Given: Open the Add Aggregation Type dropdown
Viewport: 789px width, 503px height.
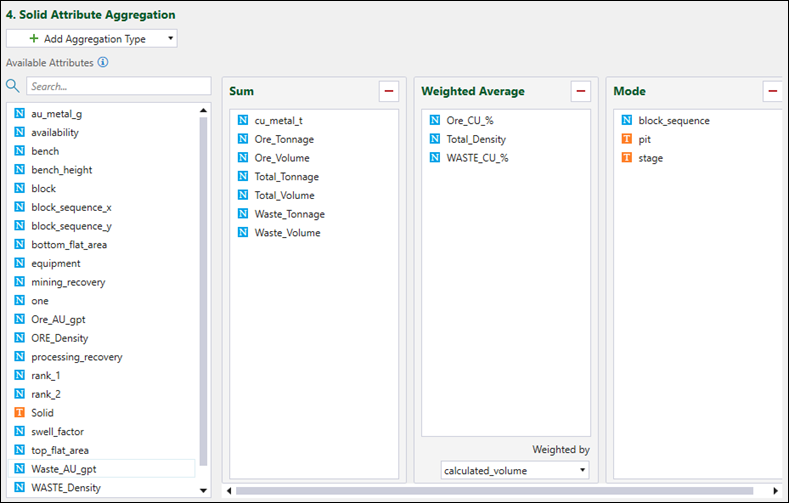Looking at the screenshot, I should pos(91,39).
